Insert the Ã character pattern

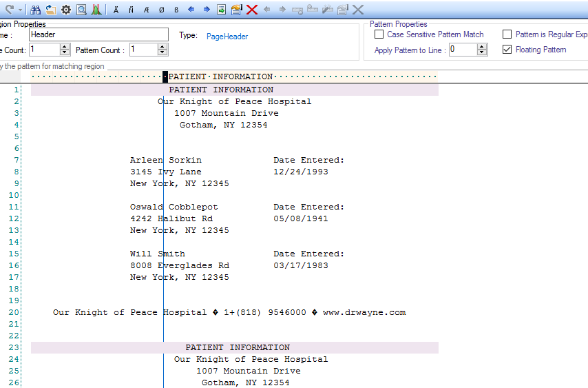[116, 10]
